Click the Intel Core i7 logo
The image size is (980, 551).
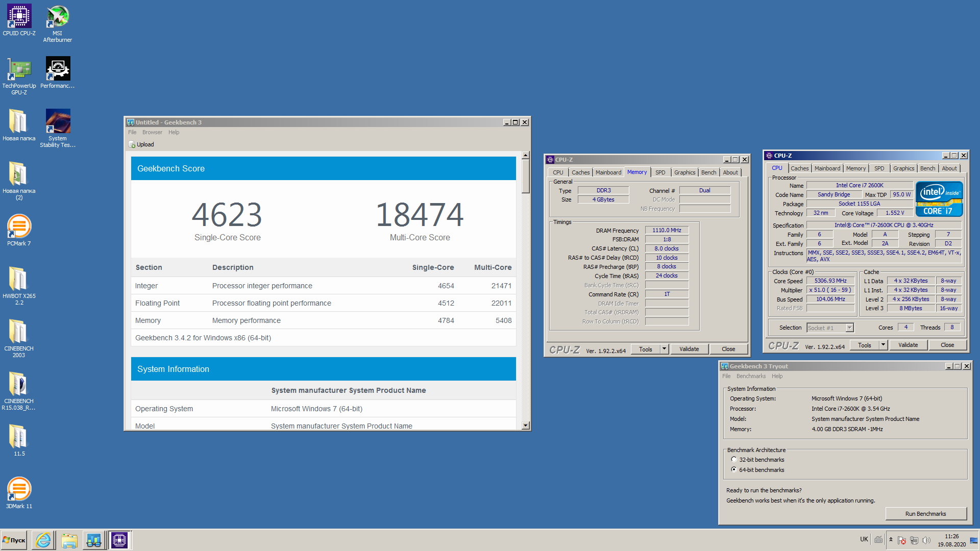[x=939, y=199]
